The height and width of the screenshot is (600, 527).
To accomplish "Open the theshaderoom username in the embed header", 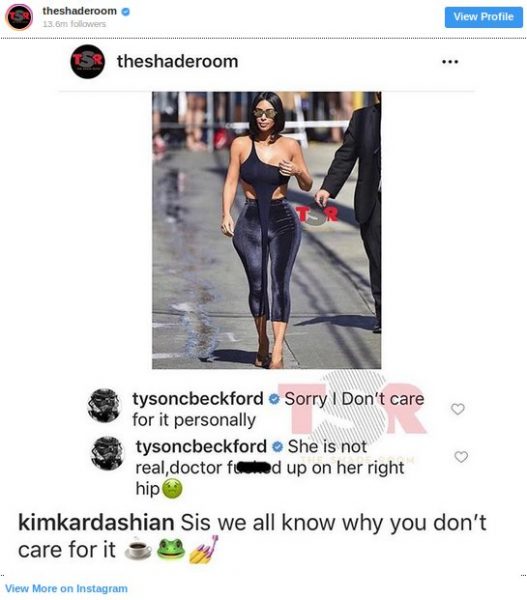I will (80, 11).
